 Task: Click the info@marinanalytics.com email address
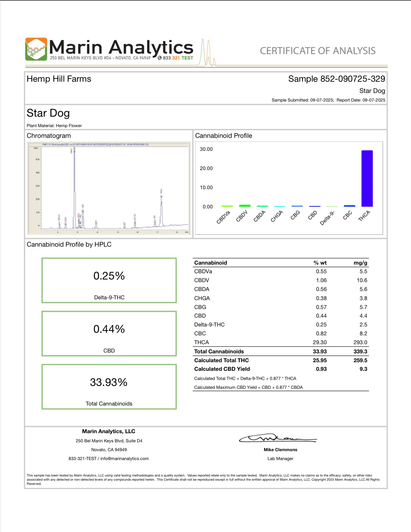[x=124, y=458]
